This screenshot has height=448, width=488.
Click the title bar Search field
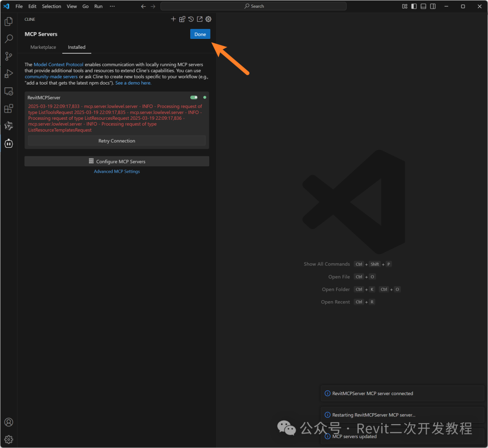[253, 6]
